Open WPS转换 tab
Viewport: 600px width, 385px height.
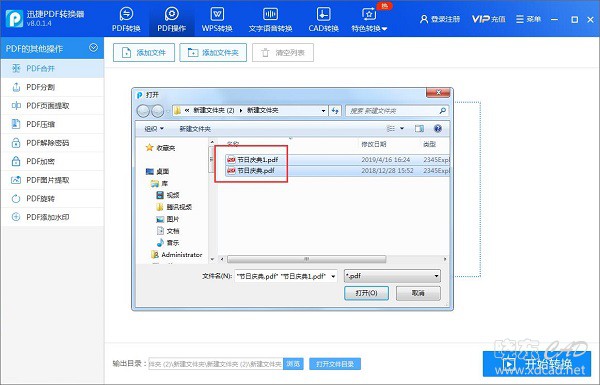217,19
